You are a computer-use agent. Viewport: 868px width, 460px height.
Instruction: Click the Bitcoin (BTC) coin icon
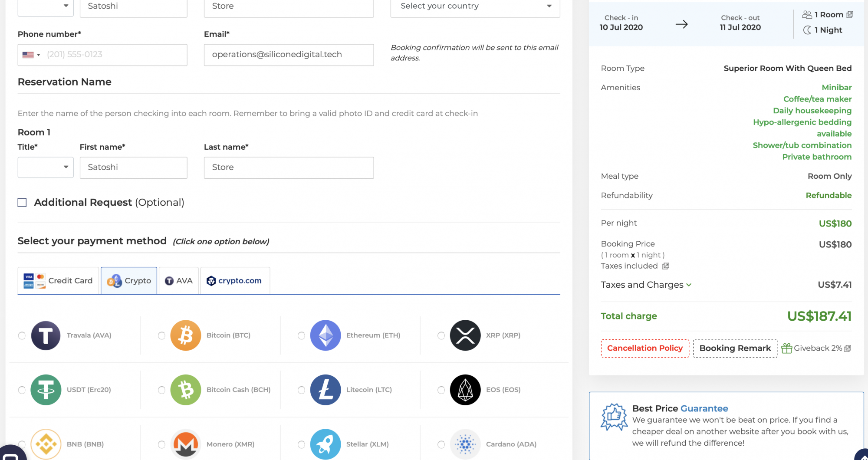(x=186, y=335)
